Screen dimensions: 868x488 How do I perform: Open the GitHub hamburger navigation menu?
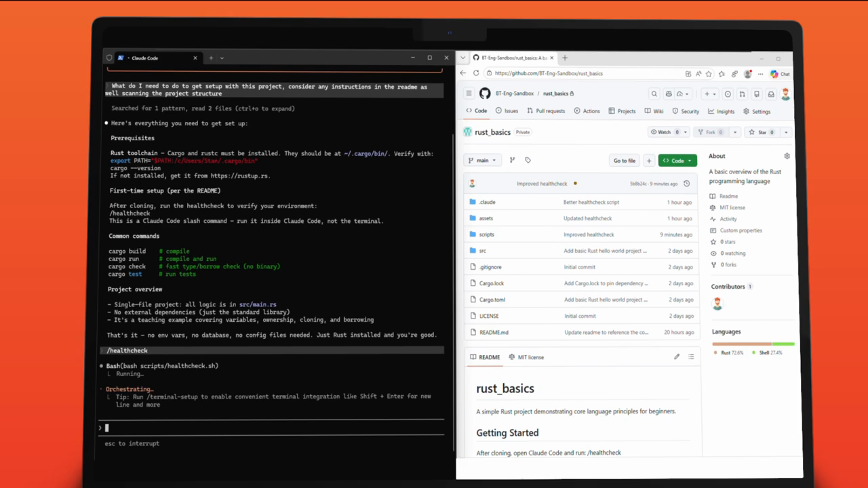click(x=469, y=94)
